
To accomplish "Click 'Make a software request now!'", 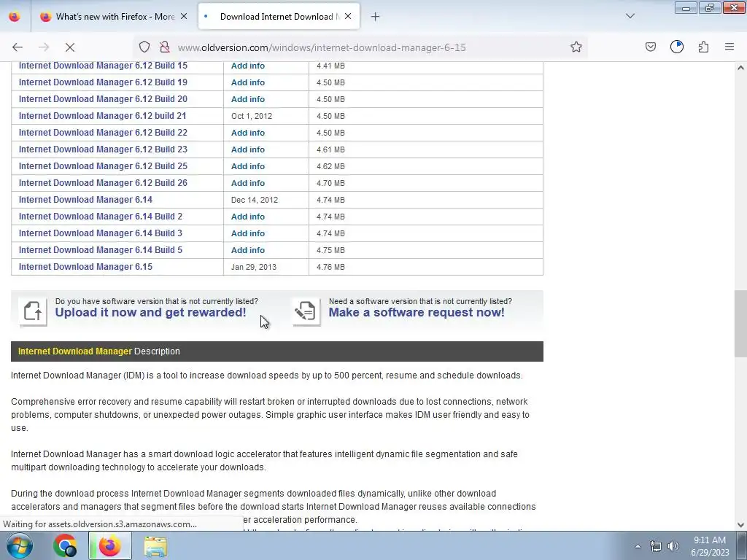I will (x=417, y=312).
